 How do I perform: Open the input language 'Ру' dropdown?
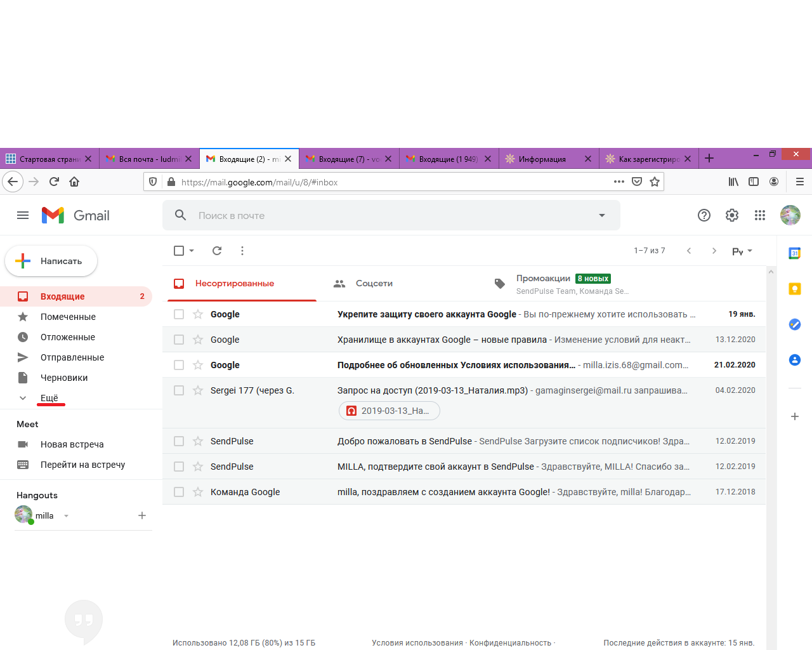point(742,251)
